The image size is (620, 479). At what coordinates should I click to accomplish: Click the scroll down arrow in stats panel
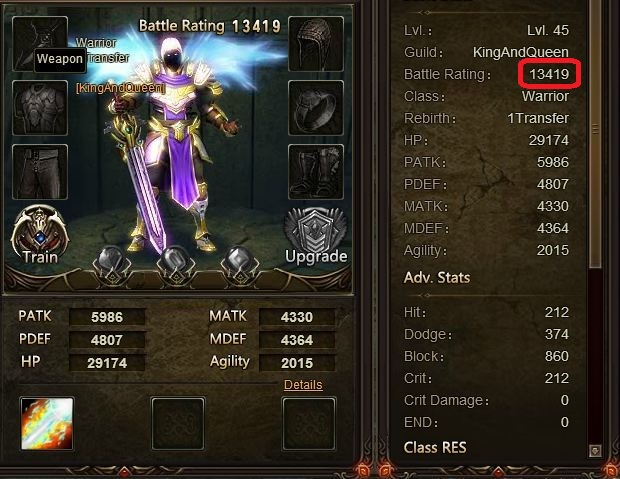(x=595, y=450)
